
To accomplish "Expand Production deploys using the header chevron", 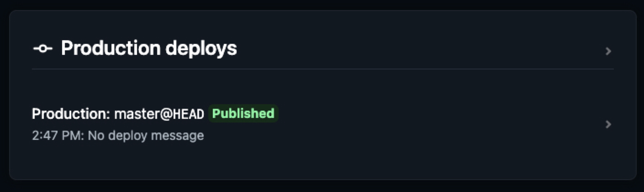I will 608,51.
